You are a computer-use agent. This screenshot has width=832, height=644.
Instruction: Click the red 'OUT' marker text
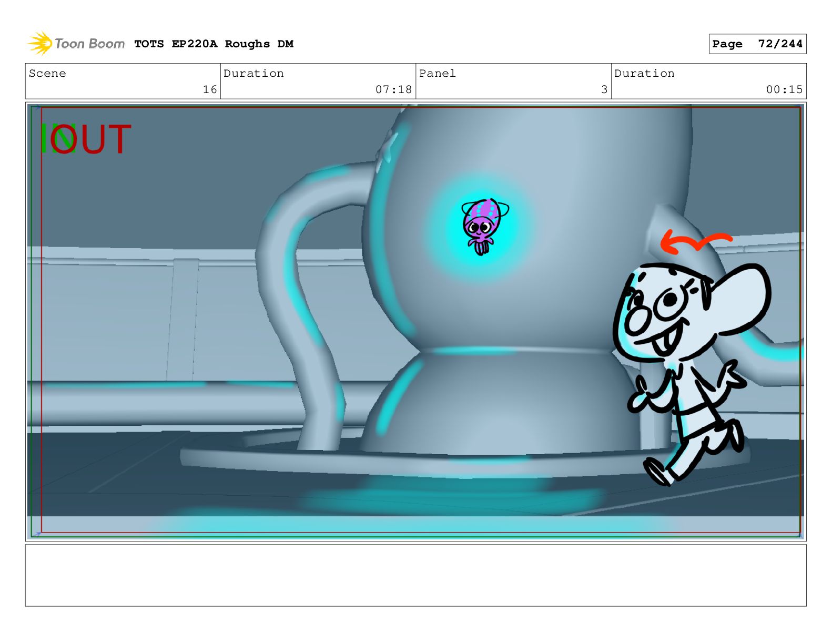[x=90, y=139]
